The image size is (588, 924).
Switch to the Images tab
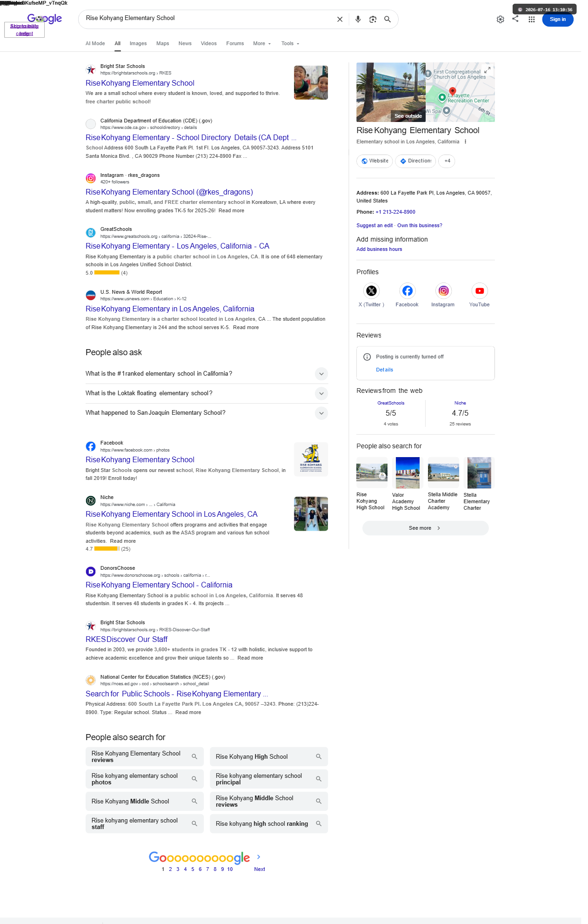(x=138, y=44)
